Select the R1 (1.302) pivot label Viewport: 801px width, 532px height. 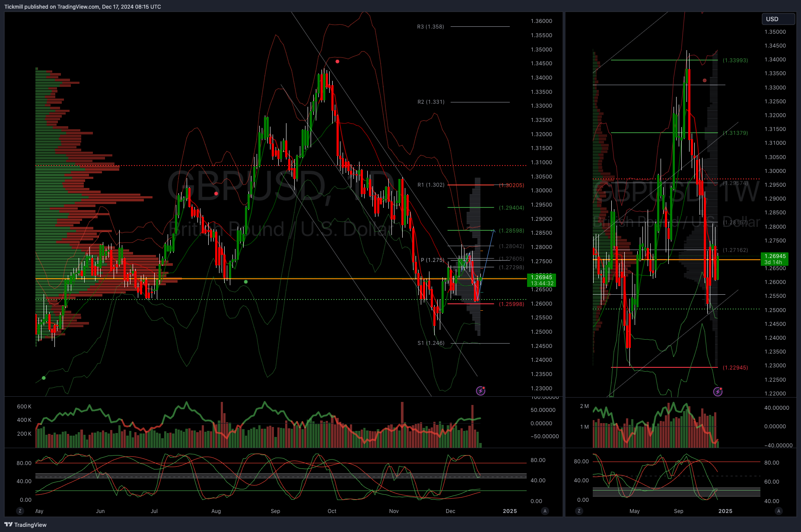pos(431,185)
